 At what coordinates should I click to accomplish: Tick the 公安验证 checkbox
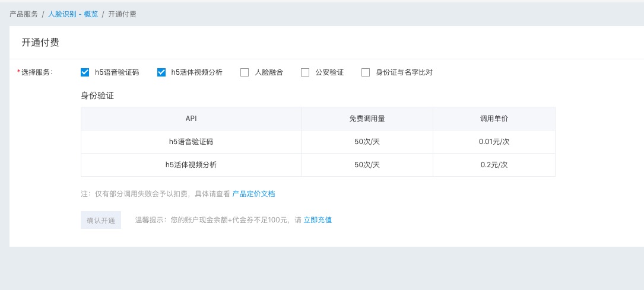pos(305,72)
